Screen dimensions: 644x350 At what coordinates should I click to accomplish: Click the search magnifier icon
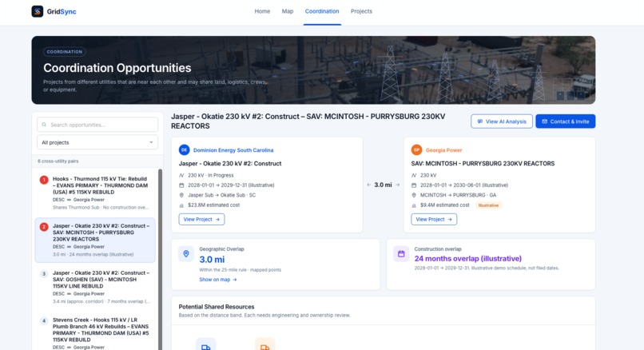click(x=44, y=125)
